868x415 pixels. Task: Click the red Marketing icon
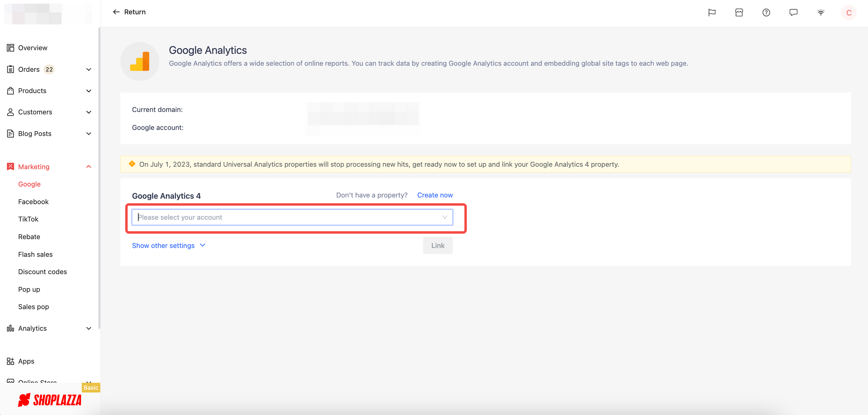(10, 166)
